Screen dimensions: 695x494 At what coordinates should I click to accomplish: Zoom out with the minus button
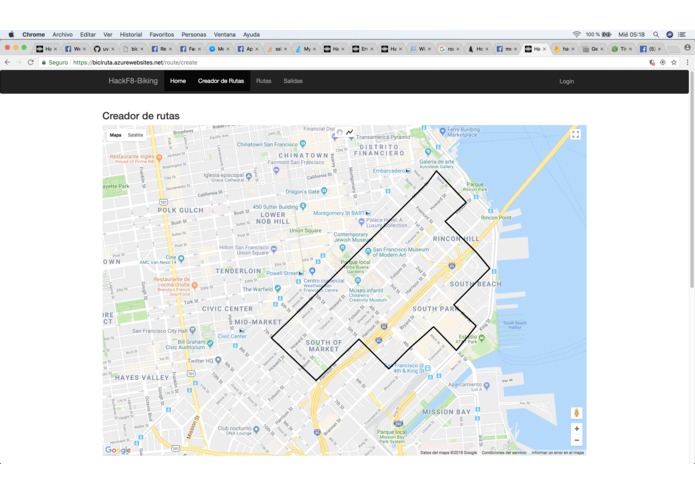click(576, 440)
